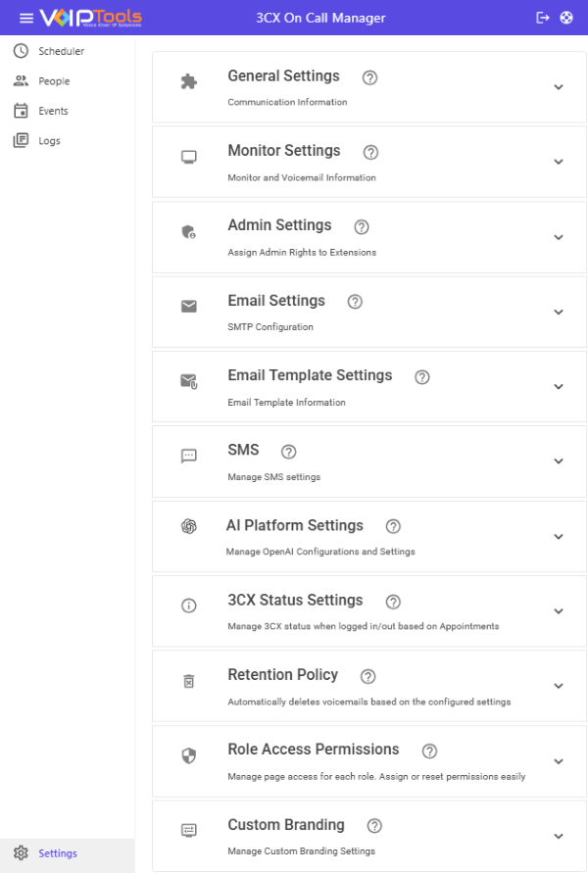Click the VoIPTools logo
This screenshot has height=873, width=588.
pyautogui.click(x=90, y=18)
